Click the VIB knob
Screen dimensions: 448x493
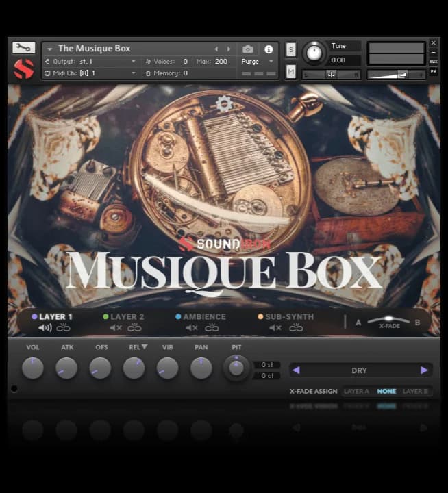pyautogui.click(x=167, y=368)
